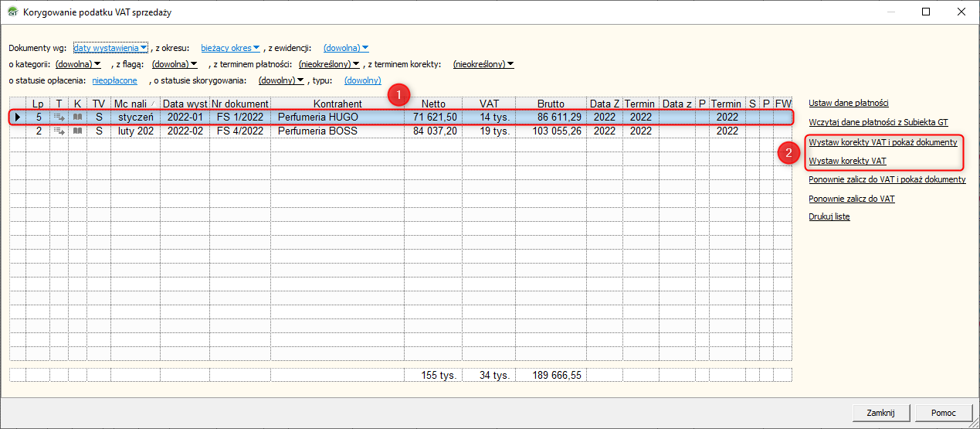
Task: Open the 'z terminem korekty' dropdown
Action: coord(483,64)
